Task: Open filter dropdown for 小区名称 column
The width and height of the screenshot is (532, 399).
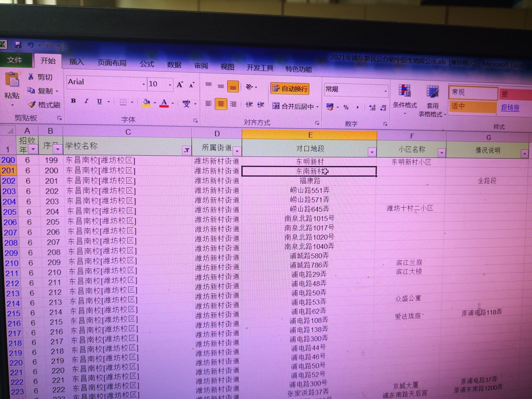Action: (442, 153)
